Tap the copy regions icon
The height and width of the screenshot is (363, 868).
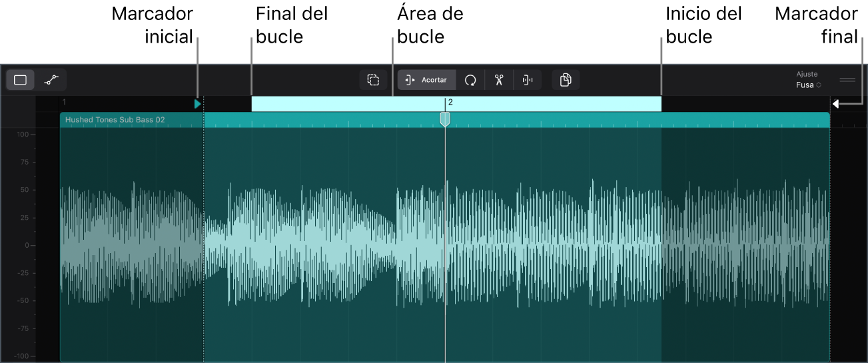566,80
